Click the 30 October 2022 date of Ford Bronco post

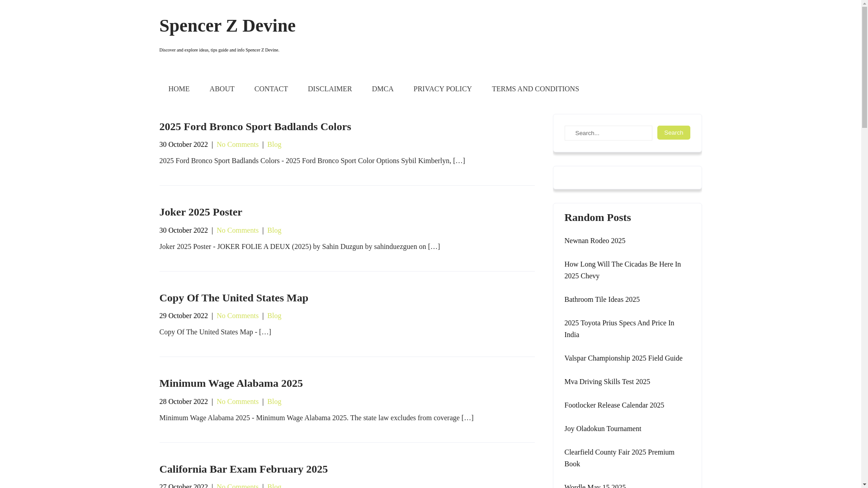(184, 145)
